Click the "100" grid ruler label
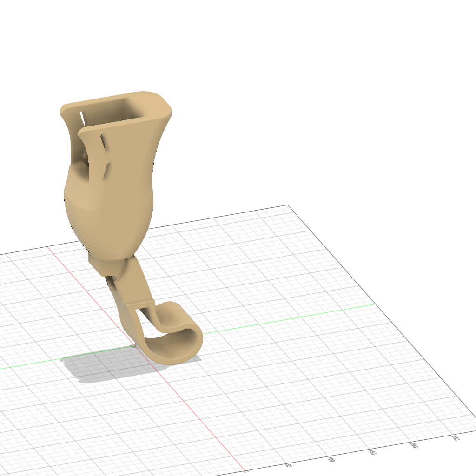Viewport: 476px width, 476px height. (331, 459)
